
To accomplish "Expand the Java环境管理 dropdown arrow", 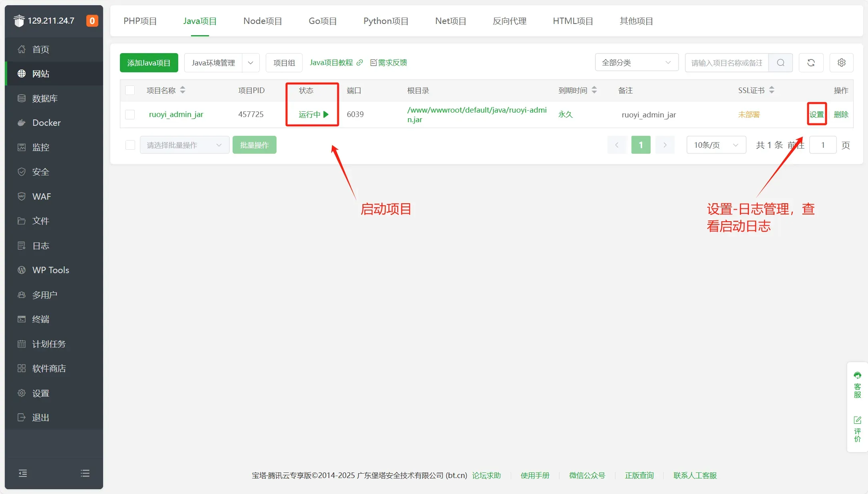I will tap(251, 63).
